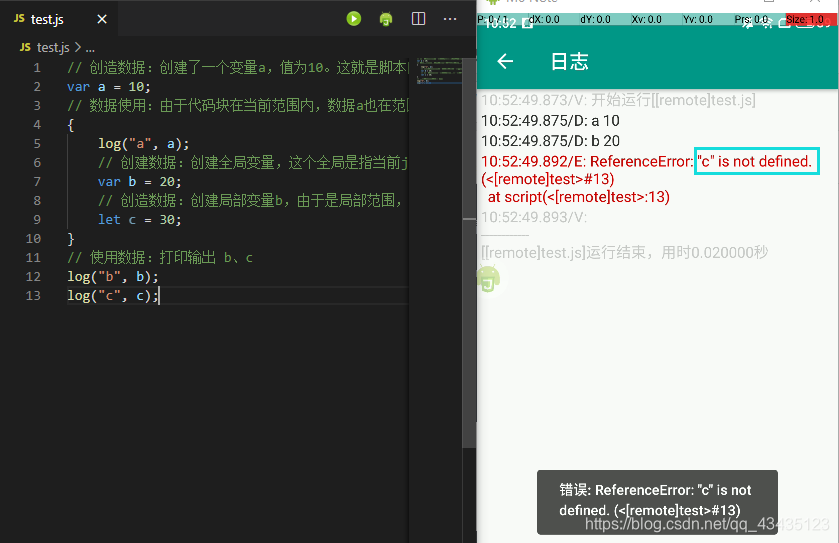Click the closing brace on line 10

[71, 239]
